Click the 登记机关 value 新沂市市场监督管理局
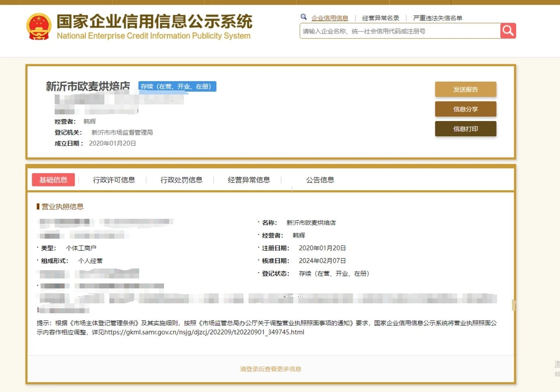 (122, 132)
